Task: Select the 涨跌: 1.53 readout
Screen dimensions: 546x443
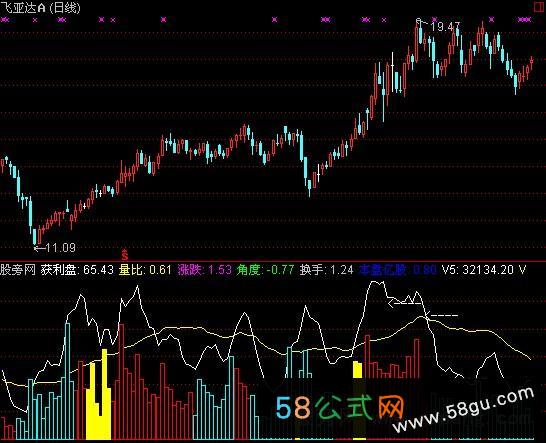Action: click(204, 270)
